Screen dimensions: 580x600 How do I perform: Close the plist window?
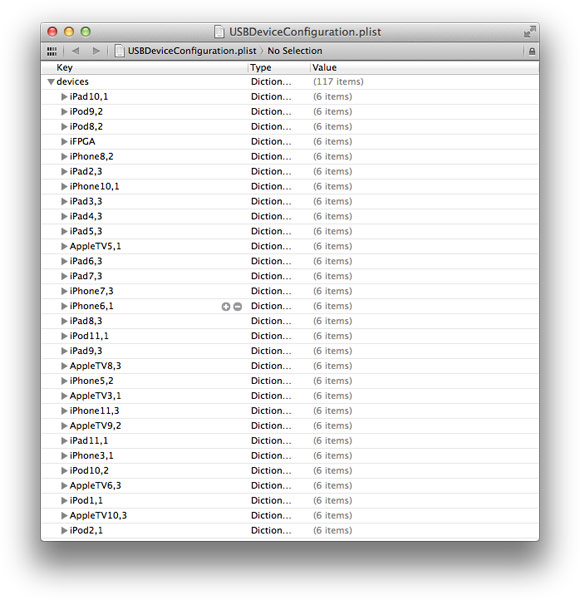click(x=52, y=31)
